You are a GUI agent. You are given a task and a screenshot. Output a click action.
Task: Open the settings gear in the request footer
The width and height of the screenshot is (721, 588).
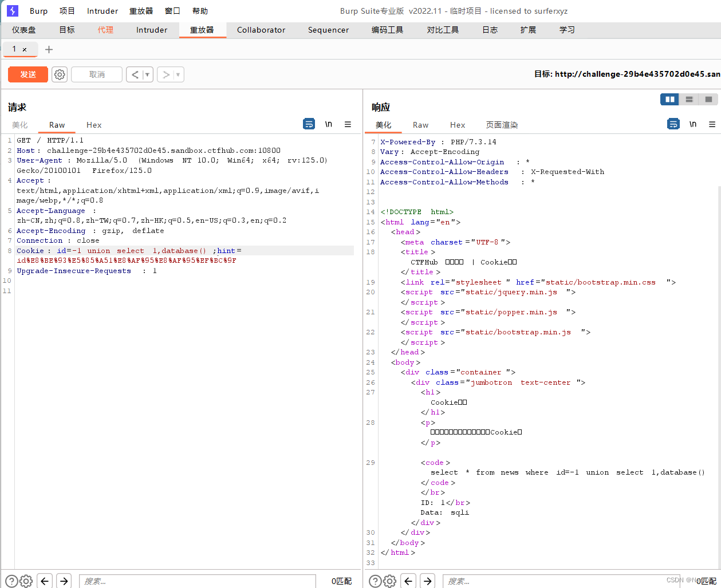coord(26,581)
